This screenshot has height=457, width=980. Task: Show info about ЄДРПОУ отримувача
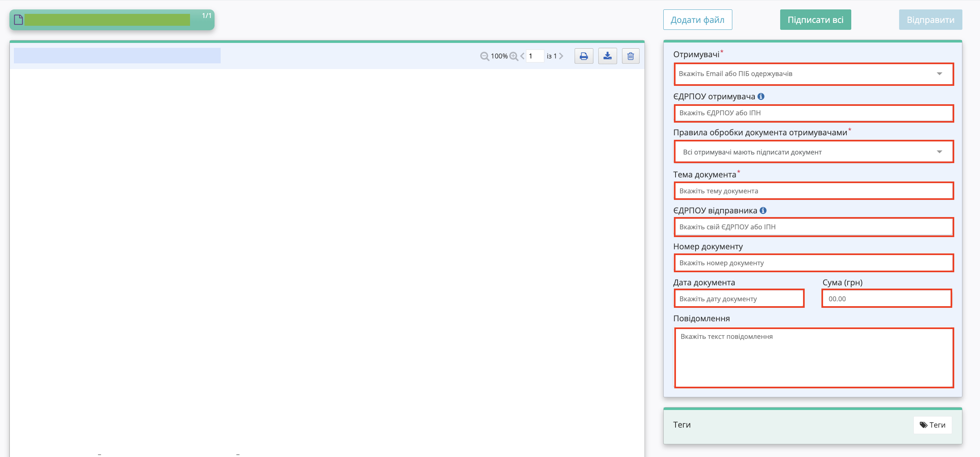tap(761, 96)
